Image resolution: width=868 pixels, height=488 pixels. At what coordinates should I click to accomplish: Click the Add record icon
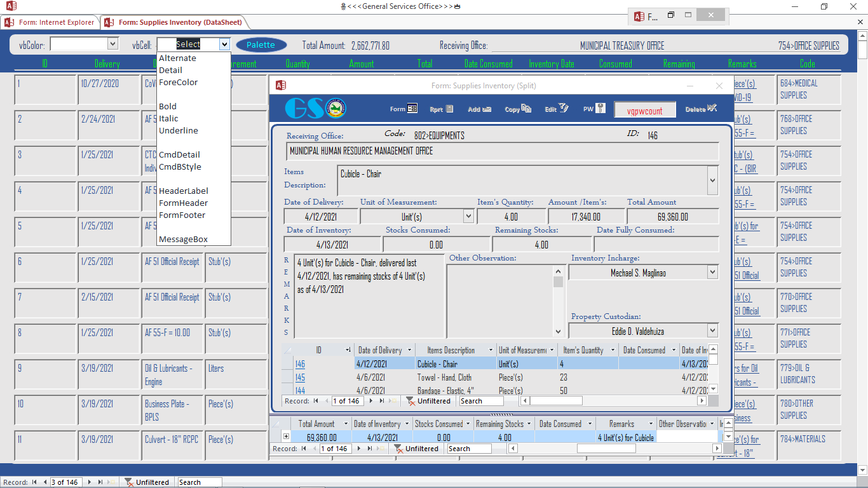[x=487, y=109]
